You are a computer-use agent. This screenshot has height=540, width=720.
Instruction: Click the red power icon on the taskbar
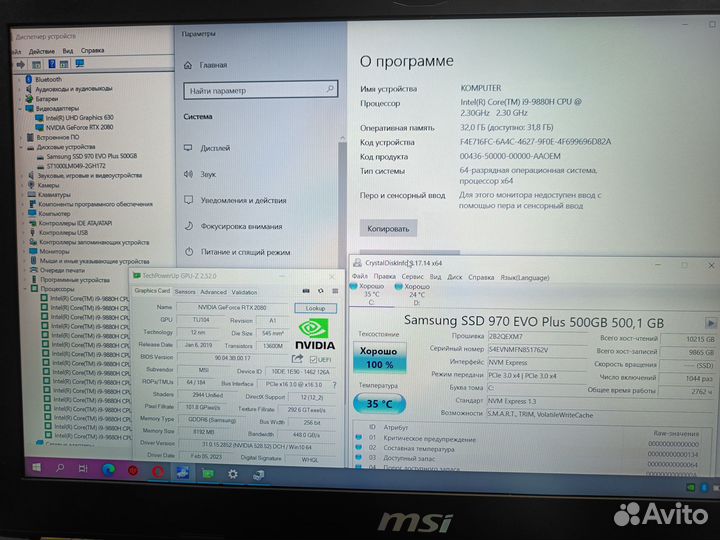point(133,471)
